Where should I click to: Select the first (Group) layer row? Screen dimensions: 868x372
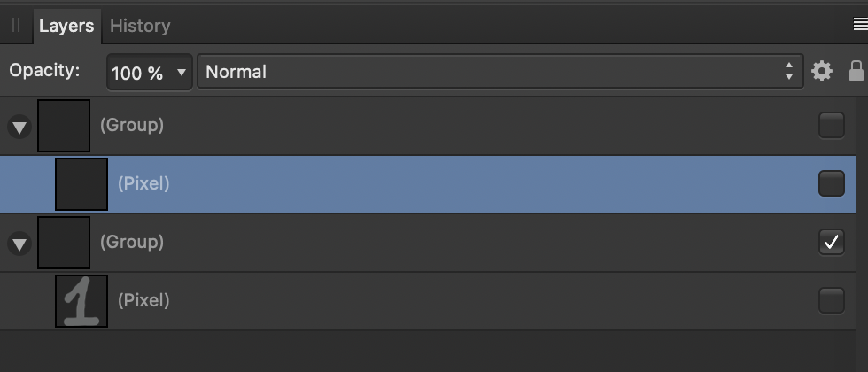click(427, 126)
